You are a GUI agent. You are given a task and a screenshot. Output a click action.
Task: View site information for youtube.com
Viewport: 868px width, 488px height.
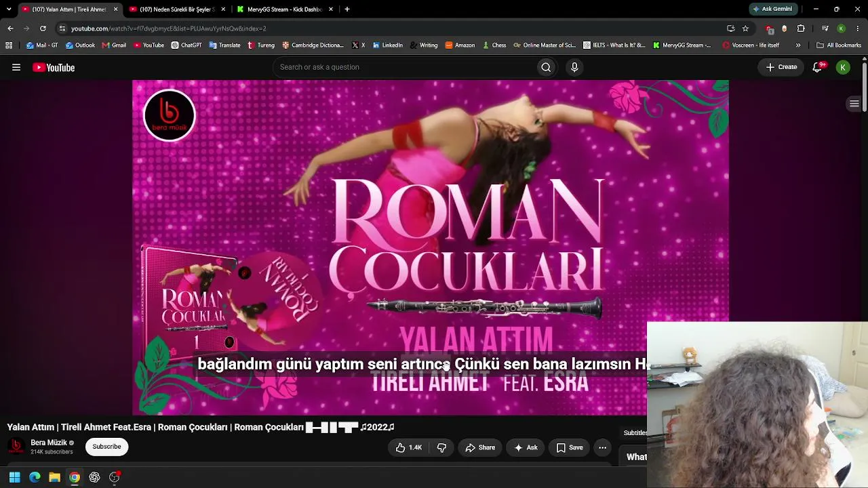coord(62,28)
